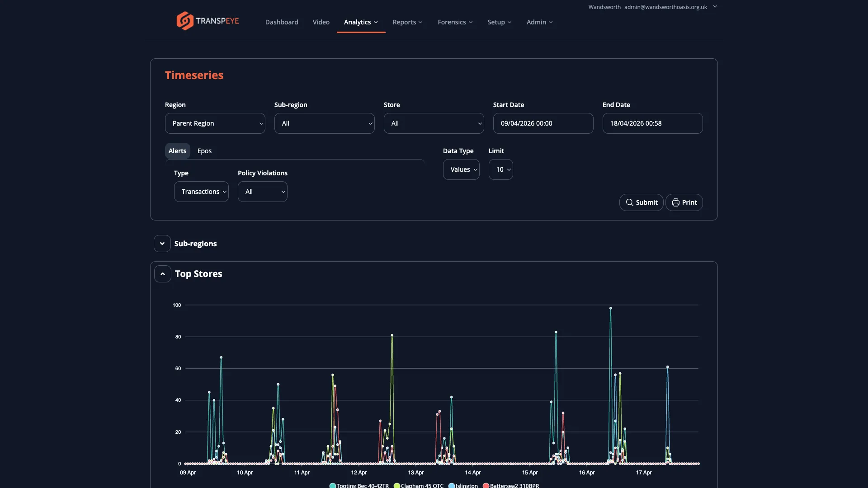Select the Alerts tab
The image size is (868, 488).
[x=177, y=150]
